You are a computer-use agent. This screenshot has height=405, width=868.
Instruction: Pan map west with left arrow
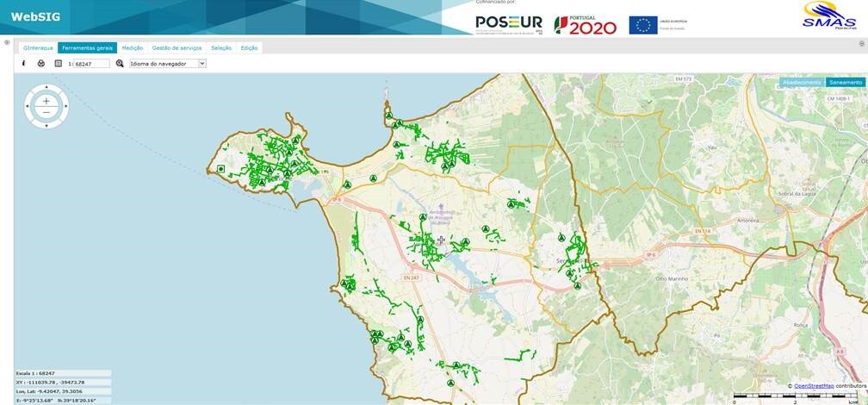click(28, 107)
